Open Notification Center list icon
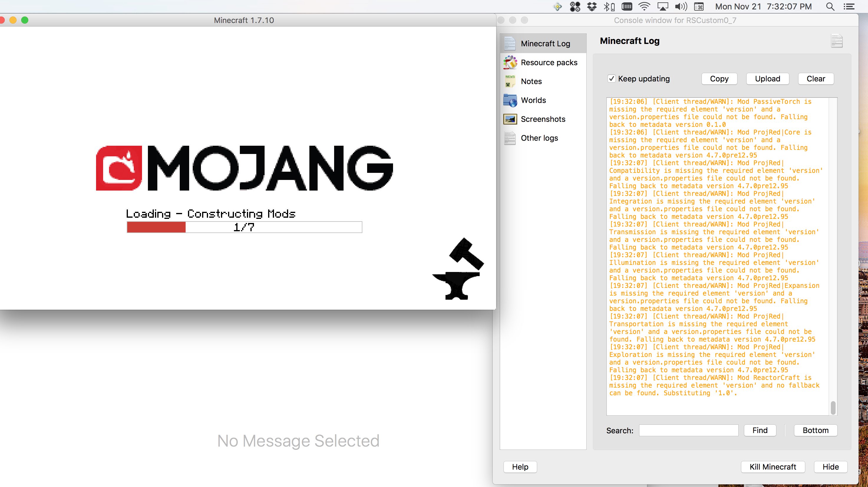The width and height of the screenshot is (868, 487). (849, 6)
